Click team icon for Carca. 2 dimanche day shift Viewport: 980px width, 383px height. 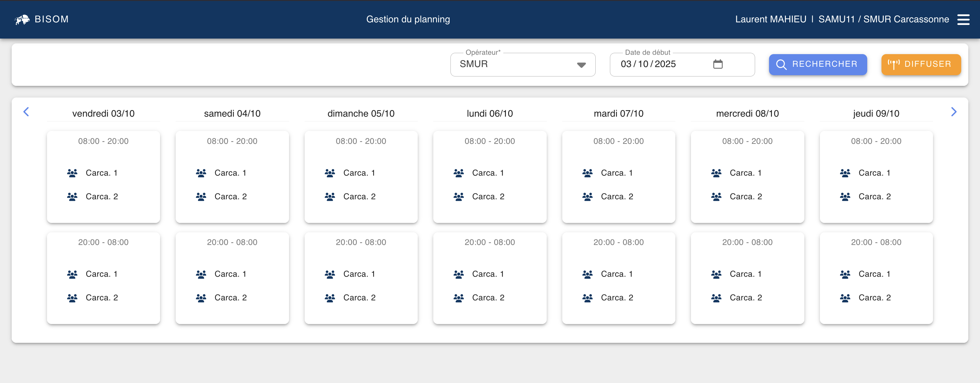(330, 197)
